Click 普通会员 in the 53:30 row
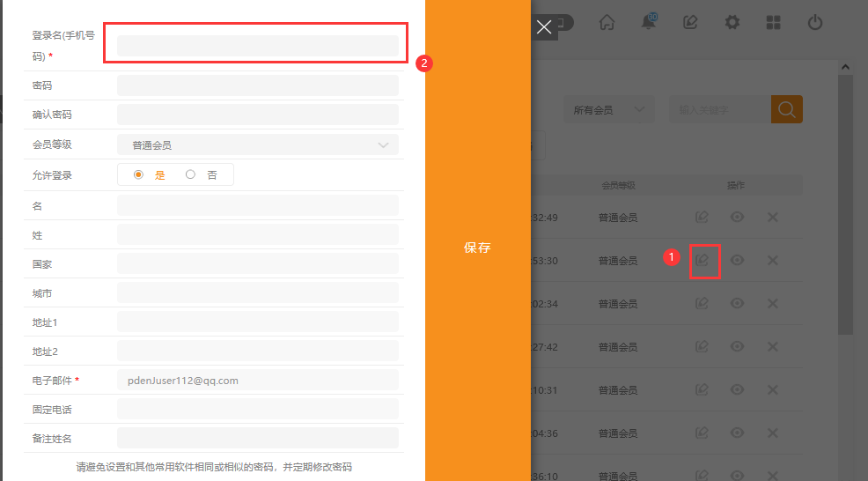The image size is (868, 481). coord(618,261)
